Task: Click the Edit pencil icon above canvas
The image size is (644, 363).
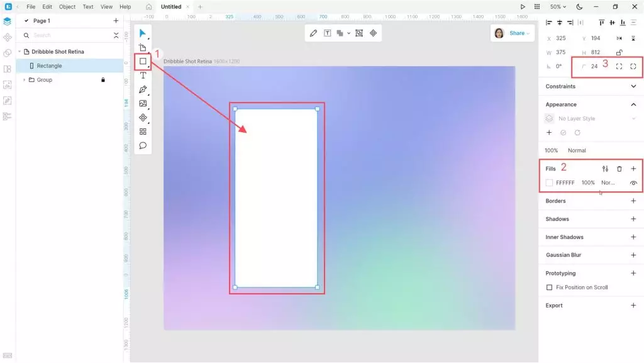Action: tap(313, 33)
